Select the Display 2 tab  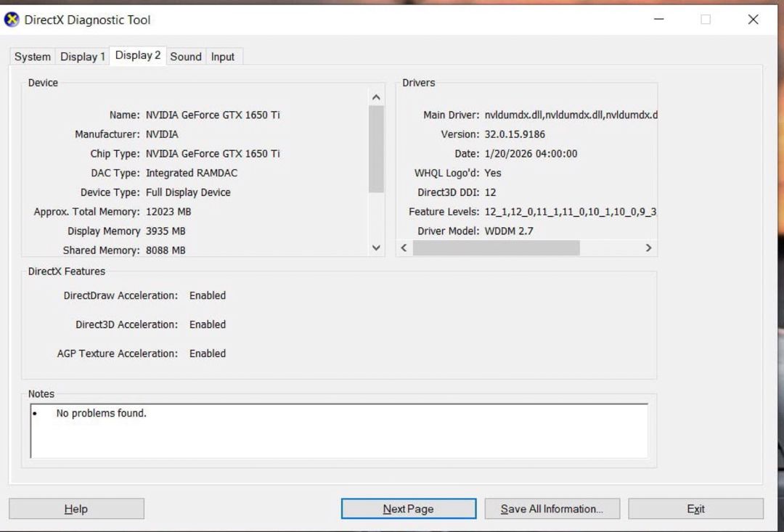click(x=138, y=55)
